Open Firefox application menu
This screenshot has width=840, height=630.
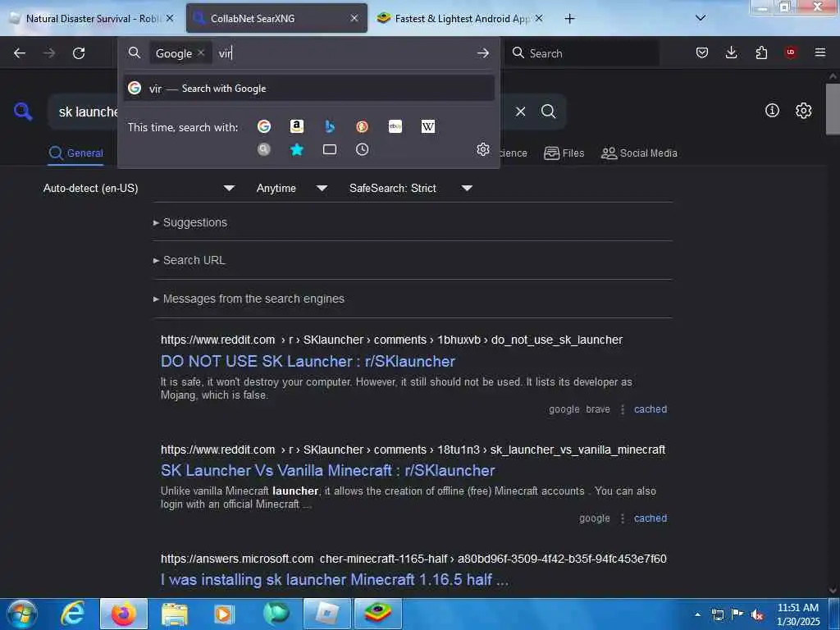820,52
